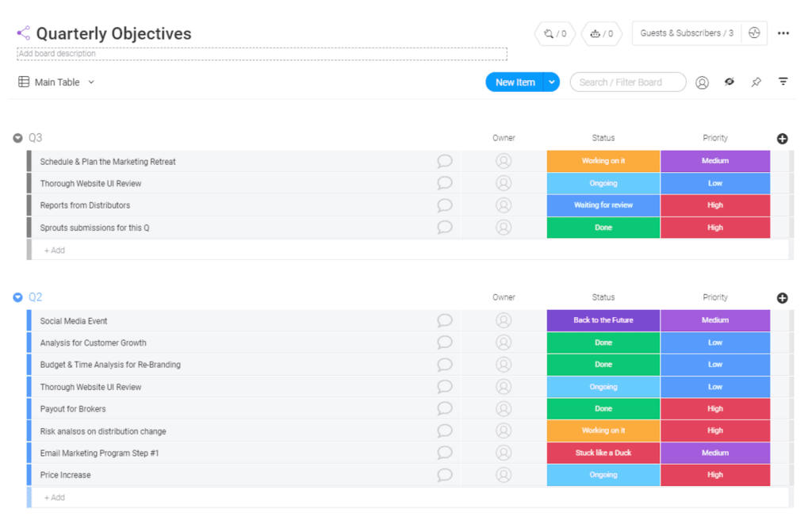Click the pin icon in the toolbar
Screen dimensions: 812x524
tap(756, 82)
